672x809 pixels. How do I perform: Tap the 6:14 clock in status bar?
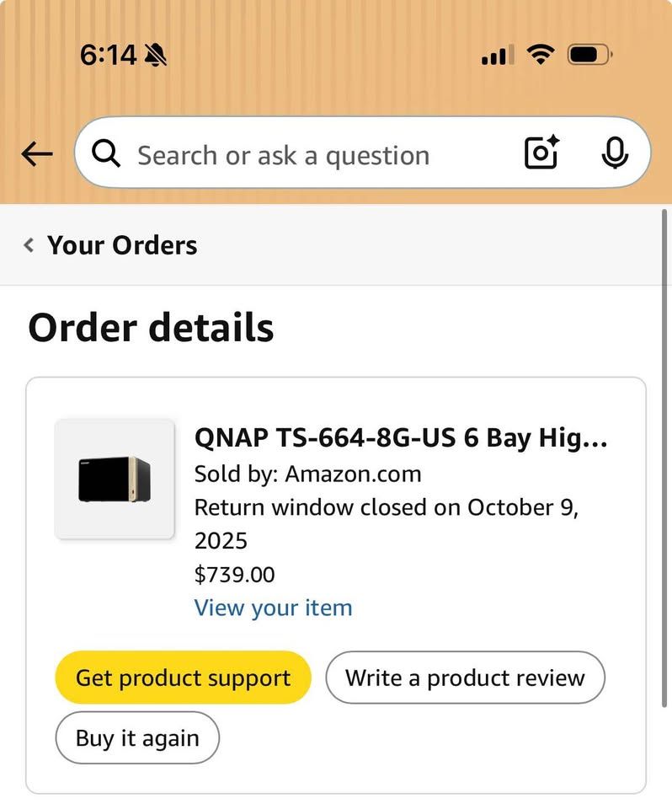click(107, 56)
